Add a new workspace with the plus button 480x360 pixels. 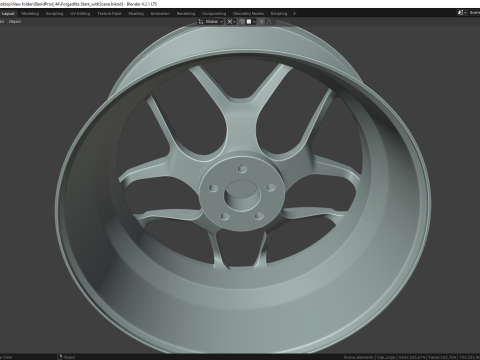(x=294, y=14)
